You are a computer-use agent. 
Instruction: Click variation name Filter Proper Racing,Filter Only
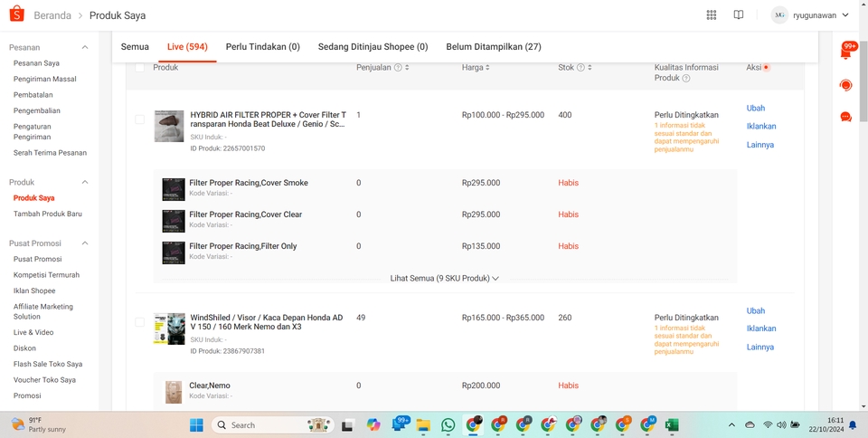(x=243, y=246)
